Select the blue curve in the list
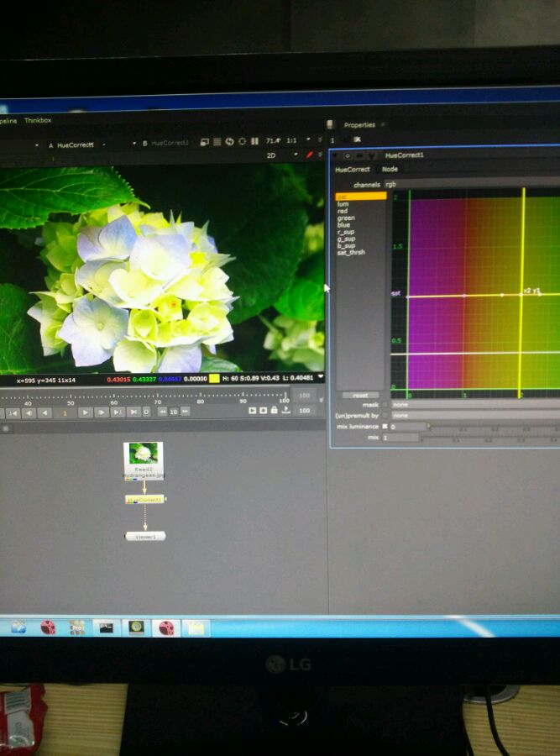 tap(344, 224)
